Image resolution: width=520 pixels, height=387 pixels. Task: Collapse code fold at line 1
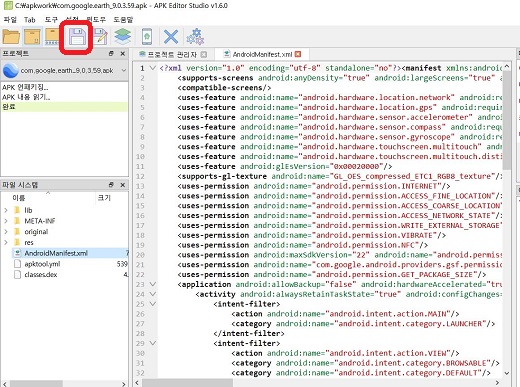[153, 68]
